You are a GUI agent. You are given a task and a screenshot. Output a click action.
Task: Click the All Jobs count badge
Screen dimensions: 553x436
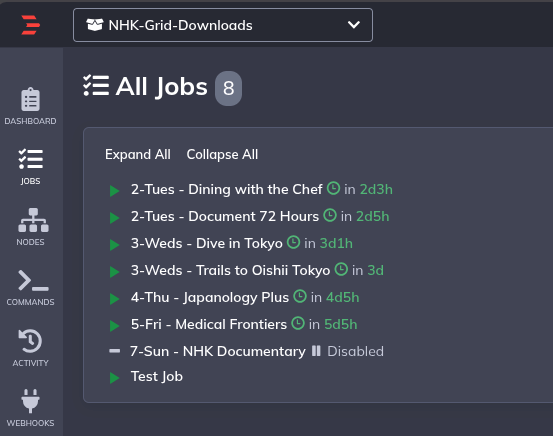(229, 88)
